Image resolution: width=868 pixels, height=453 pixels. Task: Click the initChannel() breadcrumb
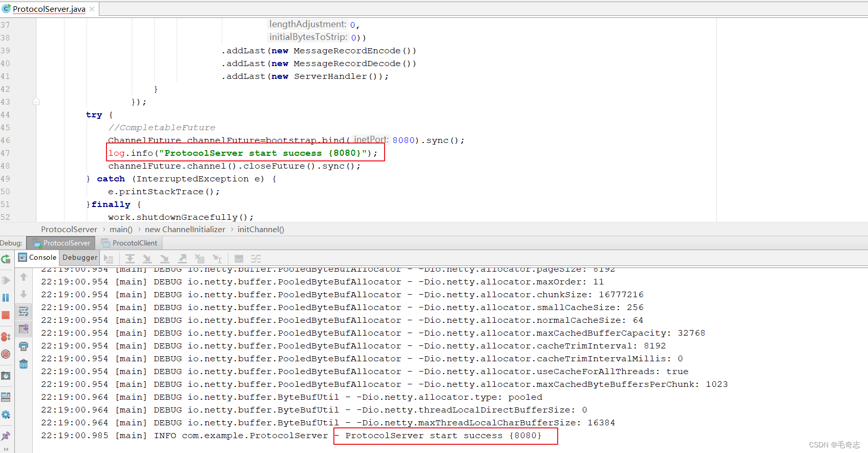coord(261,230)
